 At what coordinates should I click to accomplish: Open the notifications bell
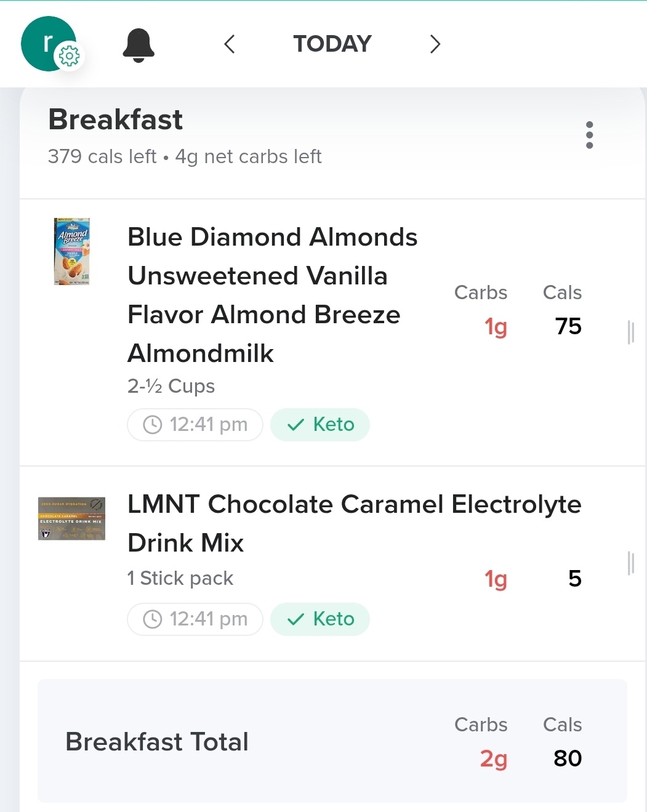[139, 45]
